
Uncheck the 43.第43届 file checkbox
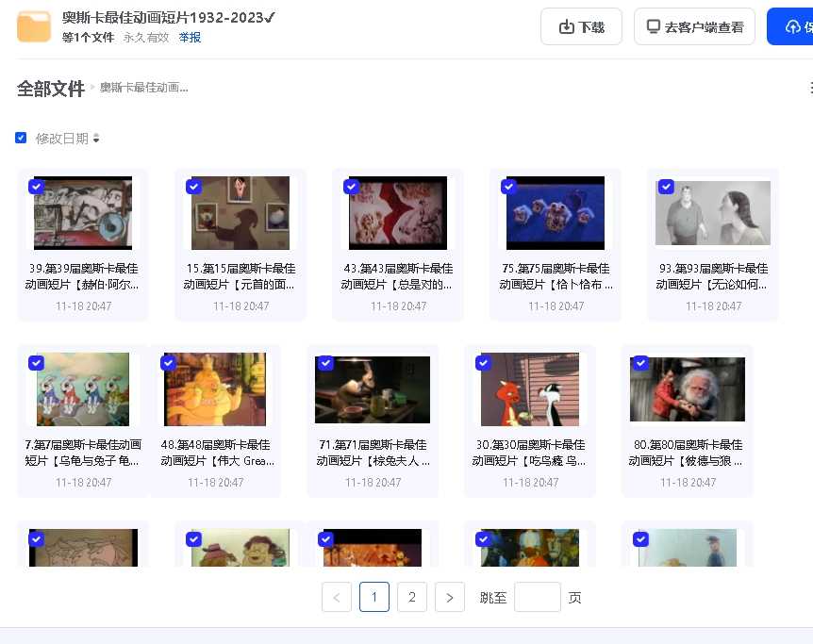pyautogui.click(x=352, y=187)
